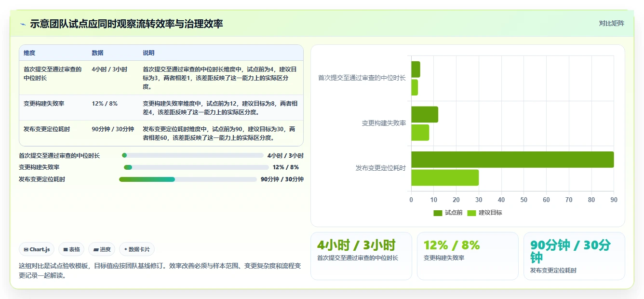Select the 数据卡片 tag chip
The height and width of the screenshot is (299, 644).
[x=137, y=249]
